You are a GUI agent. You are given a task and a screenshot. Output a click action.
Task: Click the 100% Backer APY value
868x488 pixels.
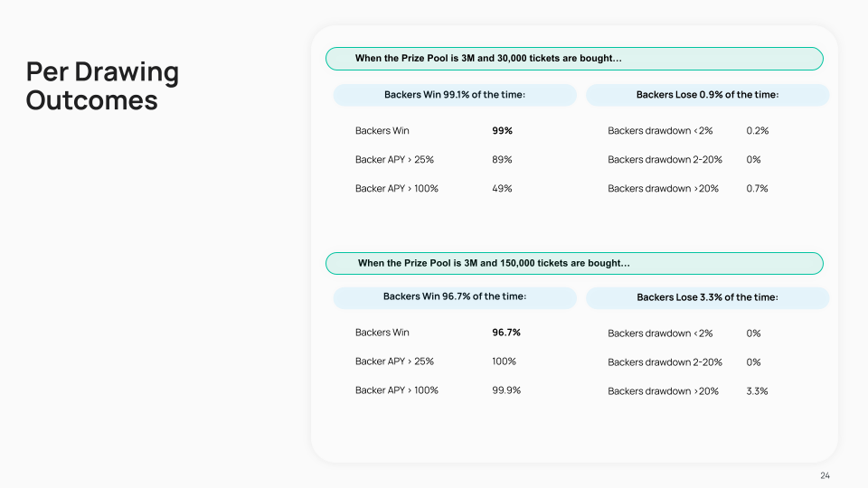505,361
